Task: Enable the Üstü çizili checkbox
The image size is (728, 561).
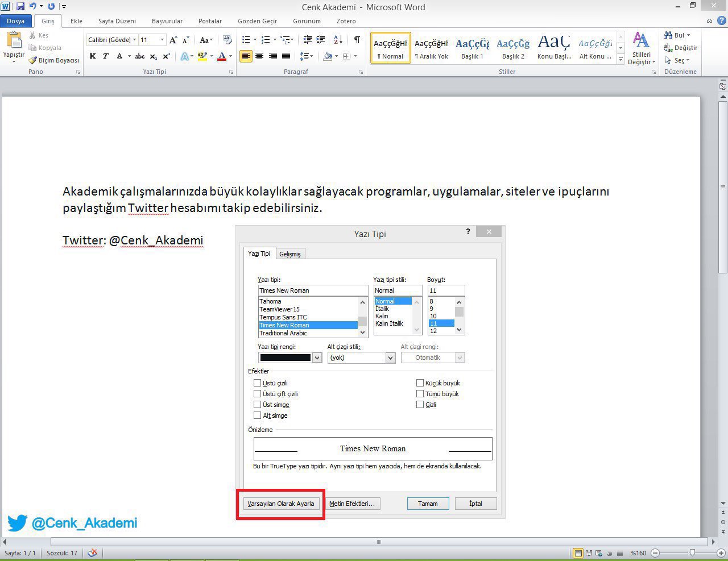Action: [258, 383]
